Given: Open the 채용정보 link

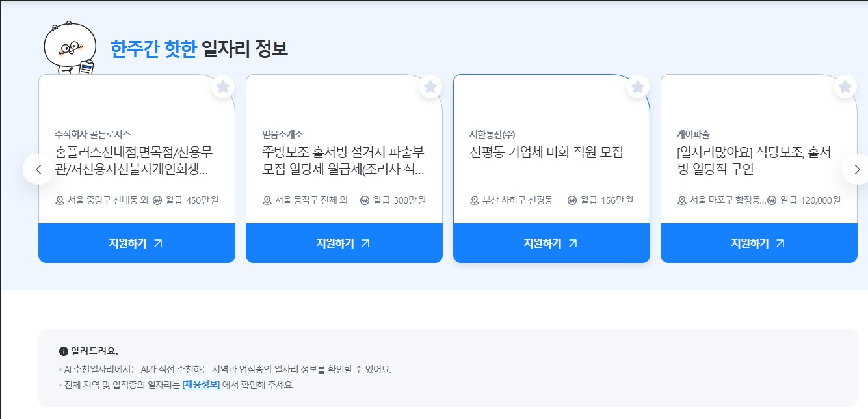Looking at the screenshot, I should pos(200,383).
